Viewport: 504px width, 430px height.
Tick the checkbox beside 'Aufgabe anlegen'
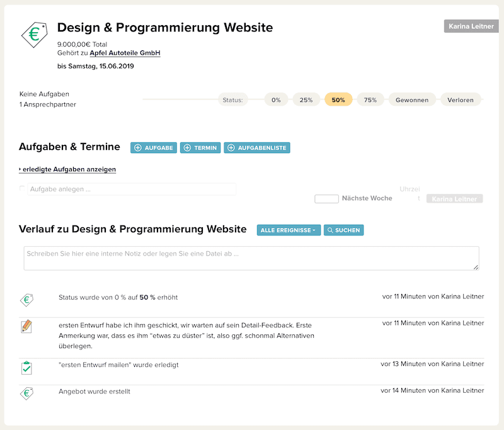click(x=23, y=189)
